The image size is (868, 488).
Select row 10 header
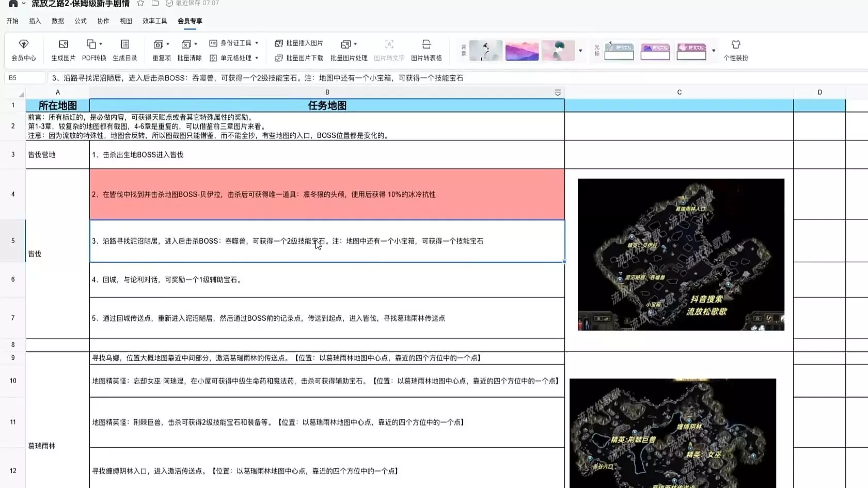click(13, 381)
